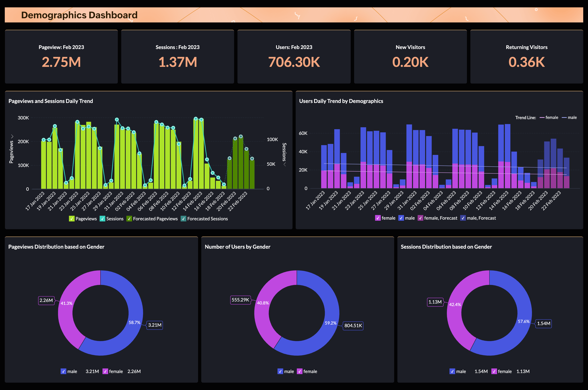
Task: Disable the male series under Users Daily Trend
Action: click(401, 218)
